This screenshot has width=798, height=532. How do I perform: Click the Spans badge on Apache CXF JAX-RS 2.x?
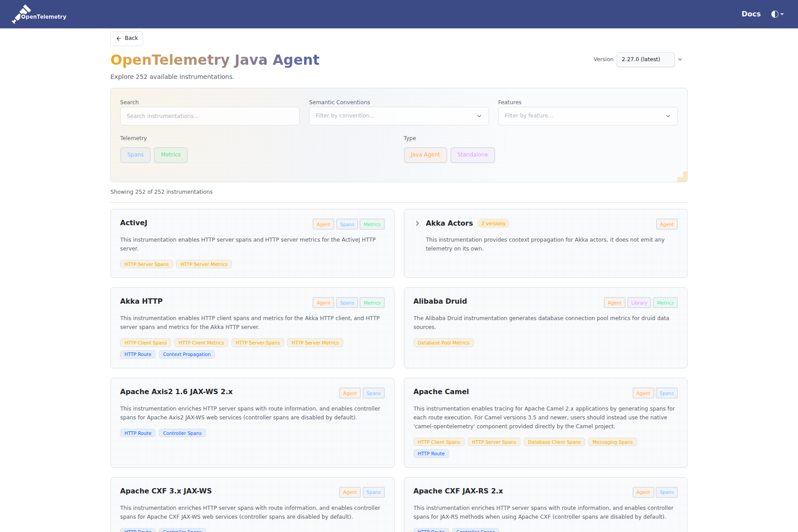667,492
